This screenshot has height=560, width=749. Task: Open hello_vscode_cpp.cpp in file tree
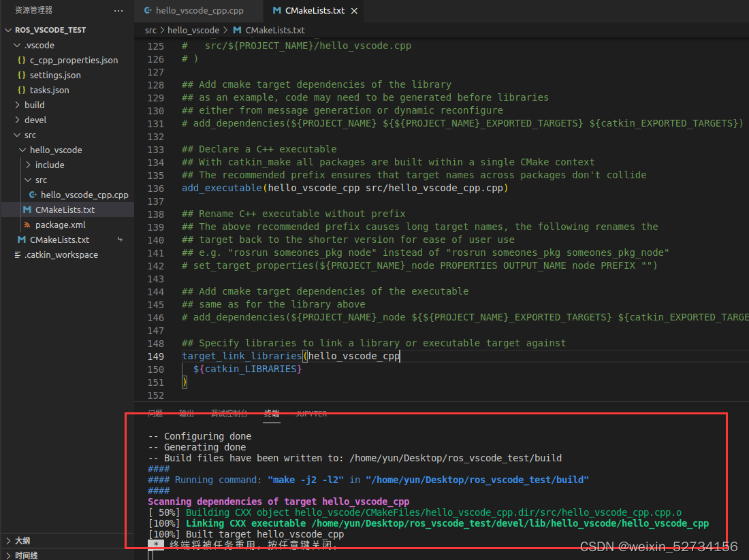(x=84, y=195)
